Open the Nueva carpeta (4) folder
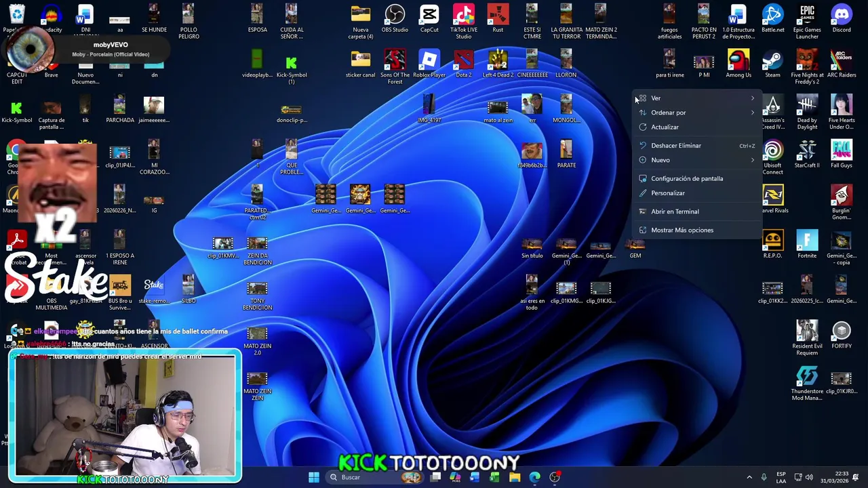The image size is (868, 488). click(x=361, y=22)
